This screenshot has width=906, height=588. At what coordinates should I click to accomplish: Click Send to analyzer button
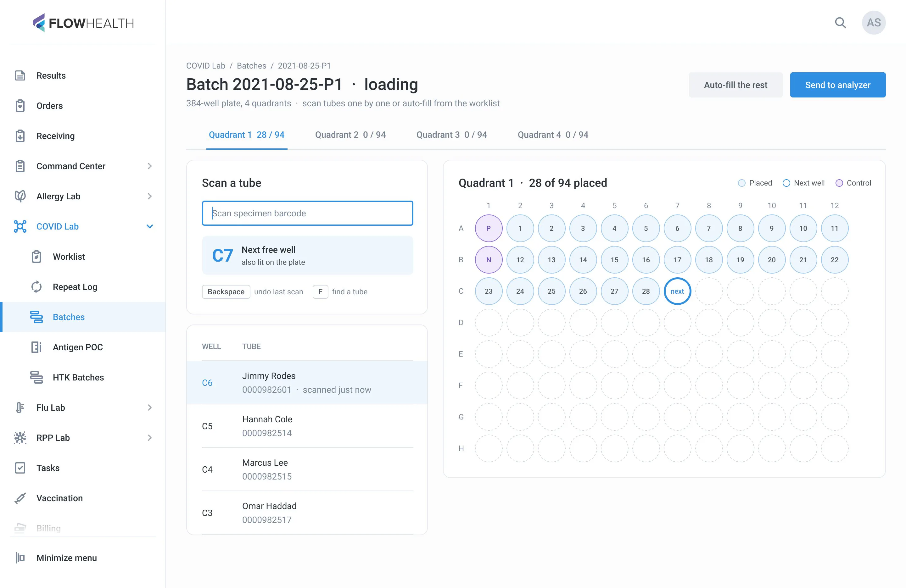coord(837,85)
